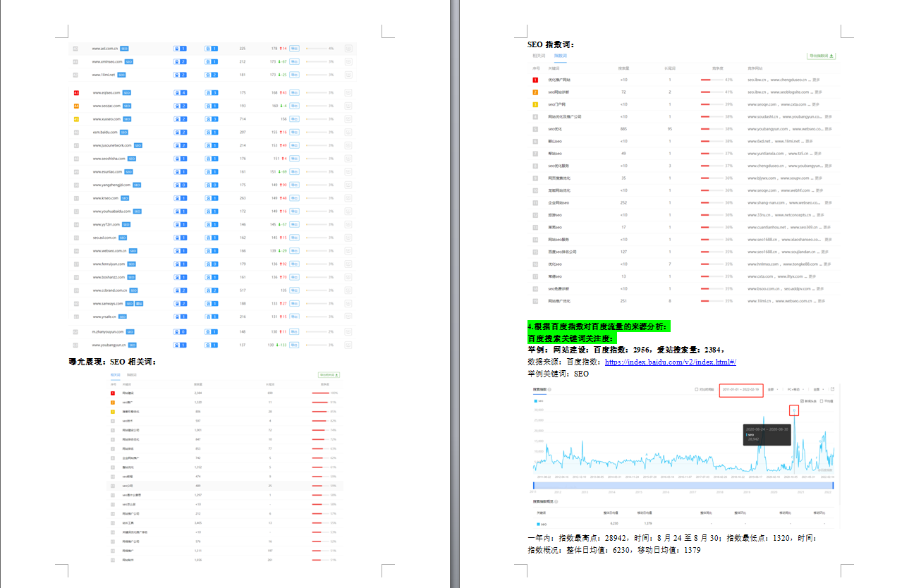Open the PC+移动 dropdown on the chart

point(796,389)
